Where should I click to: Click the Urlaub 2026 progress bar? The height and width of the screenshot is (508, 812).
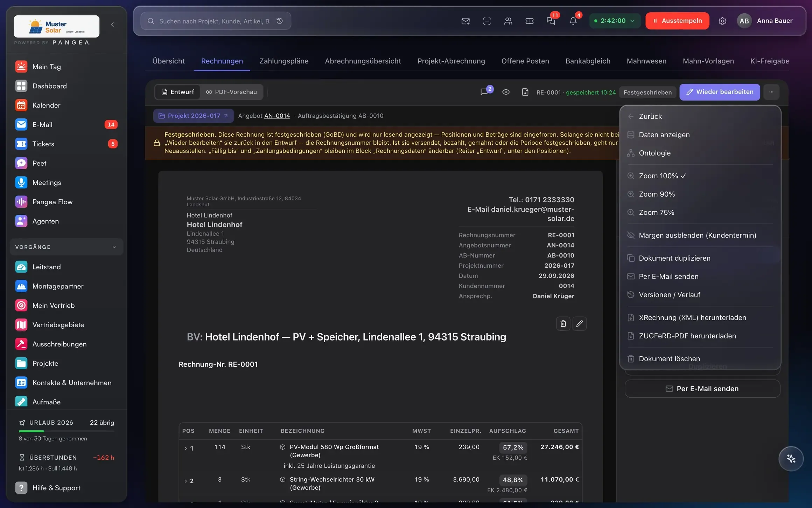click(x=66, y=431)
